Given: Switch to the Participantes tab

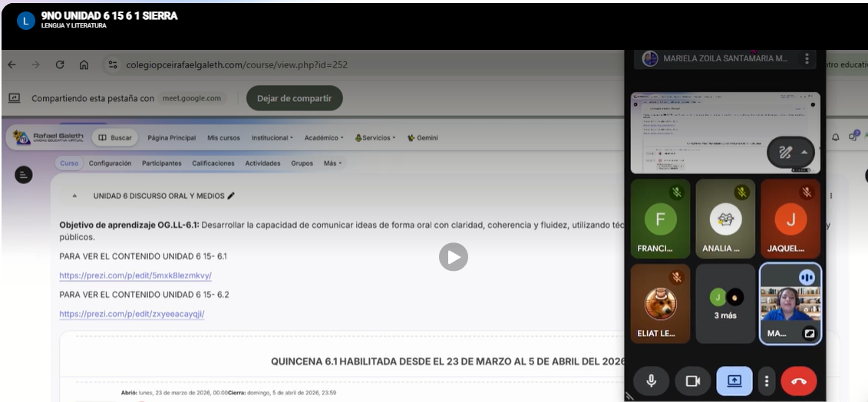Looking at the screenshot, I should 161,163.
